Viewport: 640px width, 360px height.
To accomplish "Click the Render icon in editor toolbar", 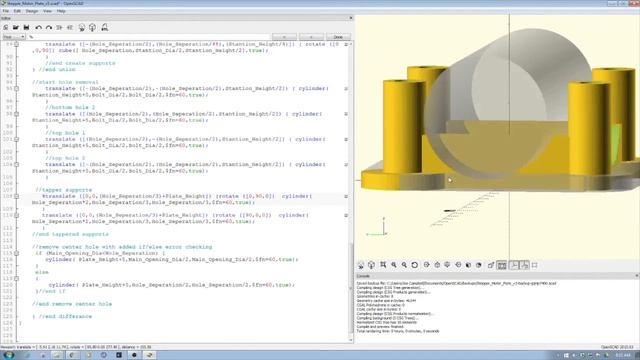I will click(93, 27).
